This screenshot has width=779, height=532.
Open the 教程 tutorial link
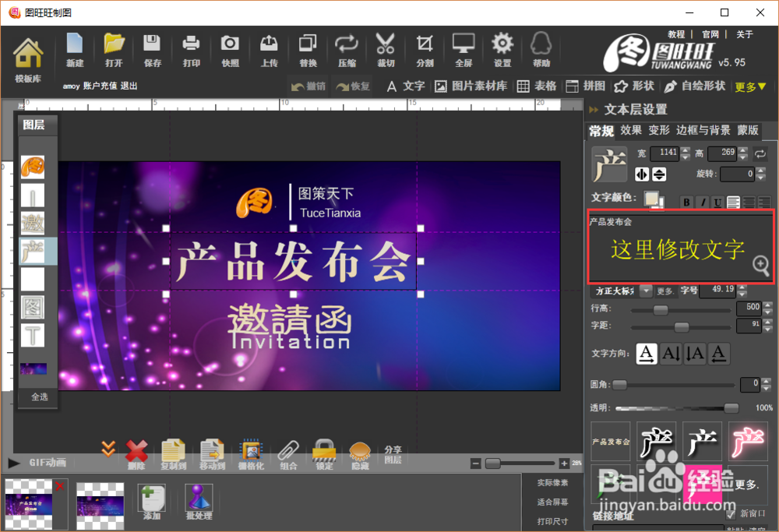675,34
